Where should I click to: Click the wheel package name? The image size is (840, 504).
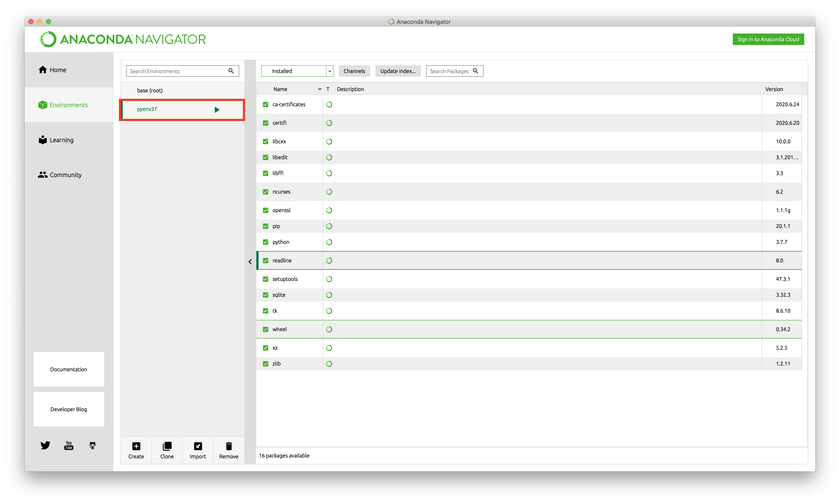click(x=279, y=329)
